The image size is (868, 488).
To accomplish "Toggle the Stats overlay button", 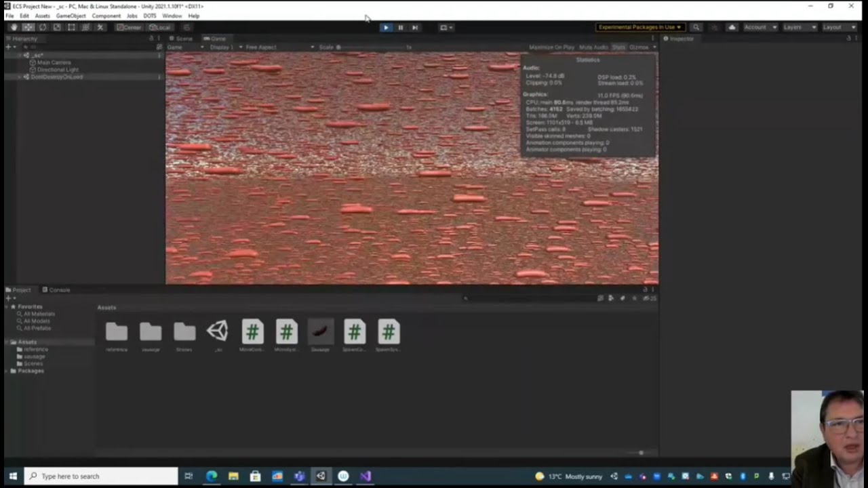I will 618,47.
